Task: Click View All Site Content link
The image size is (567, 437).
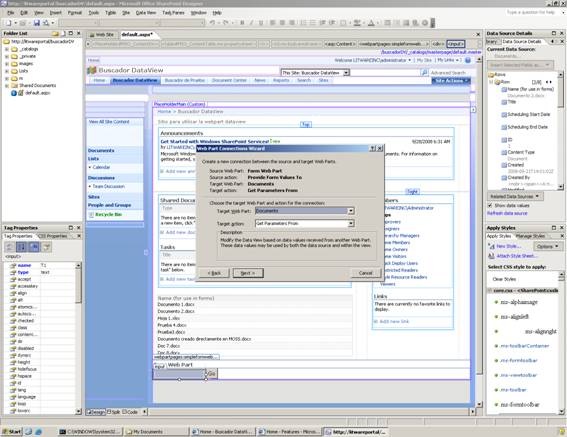Action: (109, 122)
